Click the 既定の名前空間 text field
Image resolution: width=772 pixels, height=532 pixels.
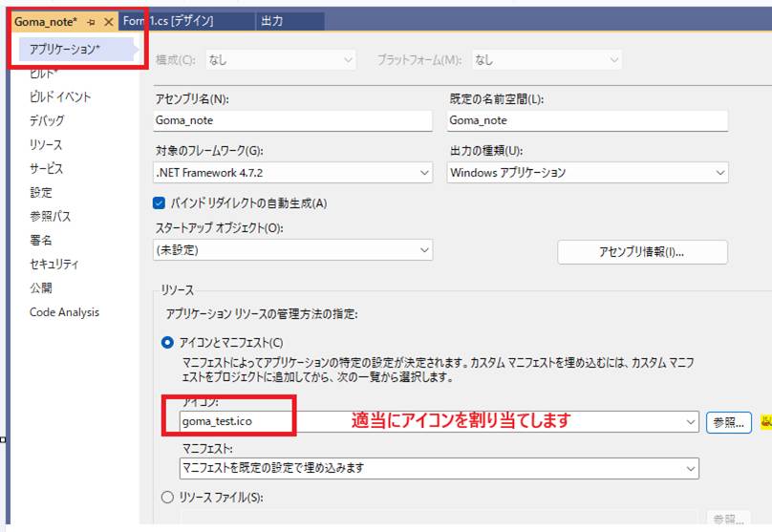(x=587, y=121)
